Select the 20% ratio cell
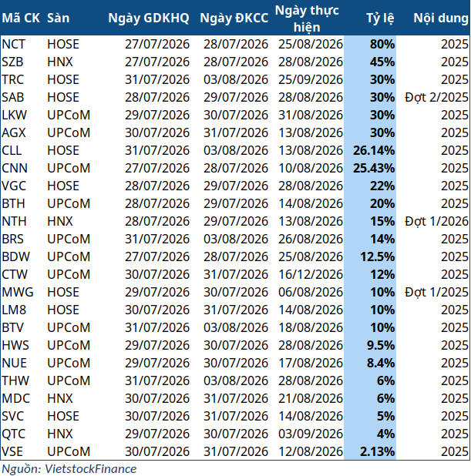Screen dimensions: 471x476 [382, 203]
